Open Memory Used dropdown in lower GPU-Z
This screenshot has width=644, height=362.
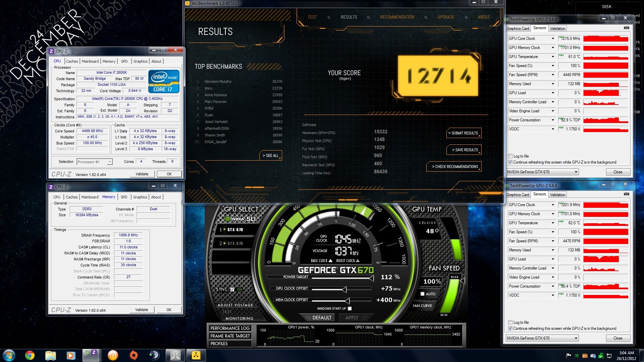553,250
